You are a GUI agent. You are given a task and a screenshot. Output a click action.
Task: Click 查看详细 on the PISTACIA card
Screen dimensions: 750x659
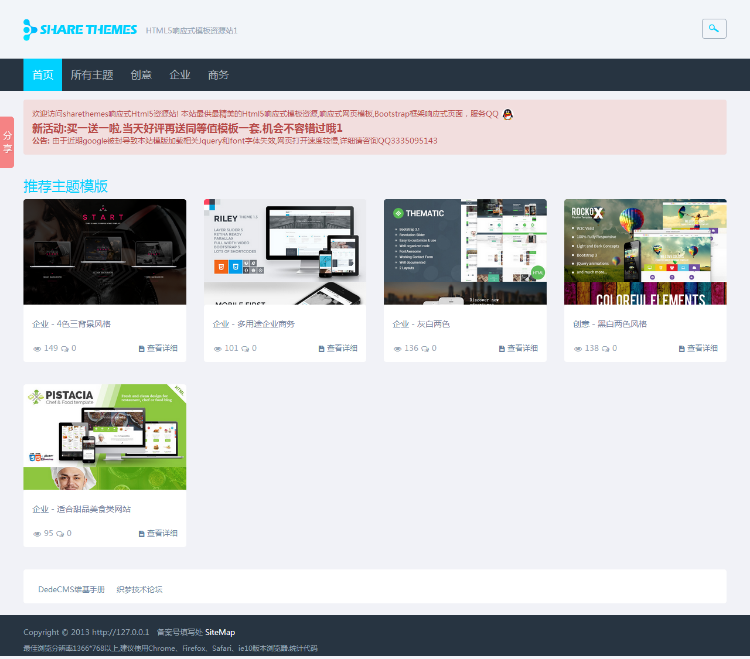pos(158,533)
